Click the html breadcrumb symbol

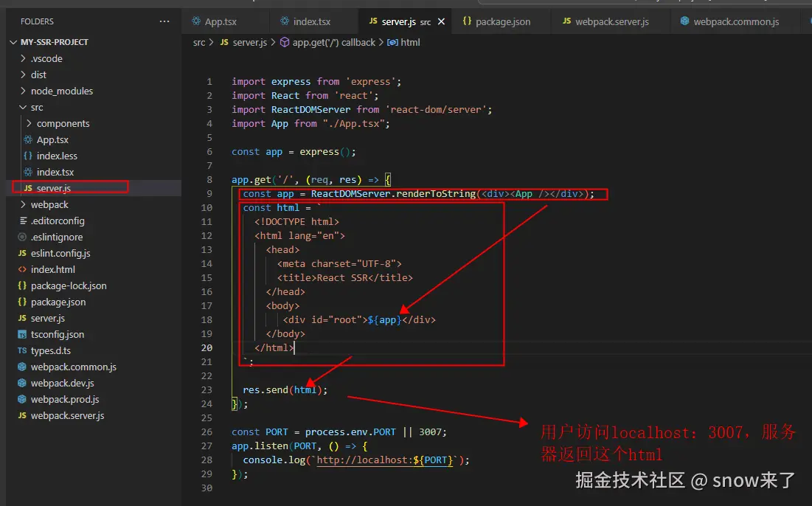coord(410,43)
